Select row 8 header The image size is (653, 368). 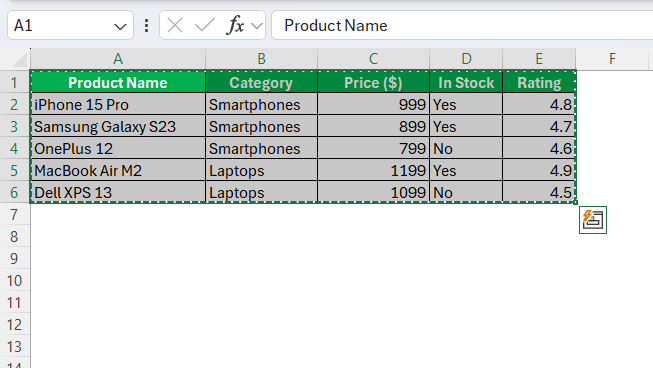click(x=15, y=236)
